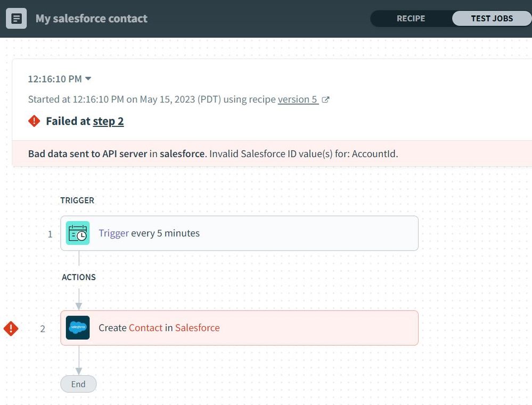The height and width of the screenshot is (405, 532).
Task: Click the Salesforce app name in step 2
Action: (197, 328)
